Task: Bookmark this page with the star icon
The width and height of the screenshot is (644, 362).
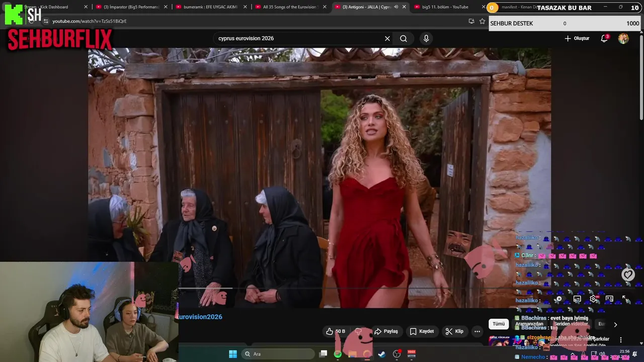Action: 482,21
